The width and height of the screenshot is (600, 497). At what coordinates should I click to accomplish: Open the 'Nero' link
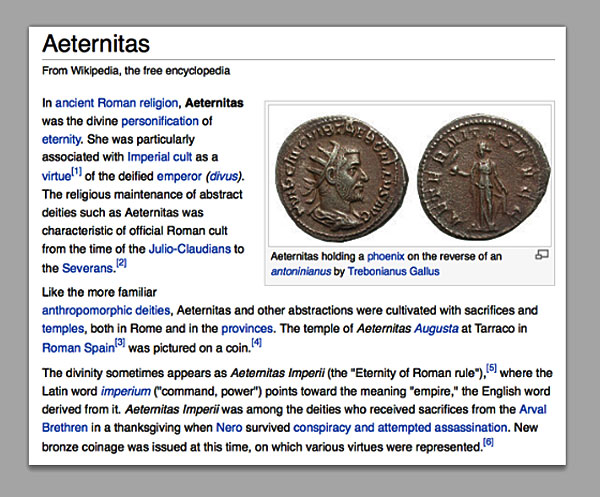coord(229,427)
